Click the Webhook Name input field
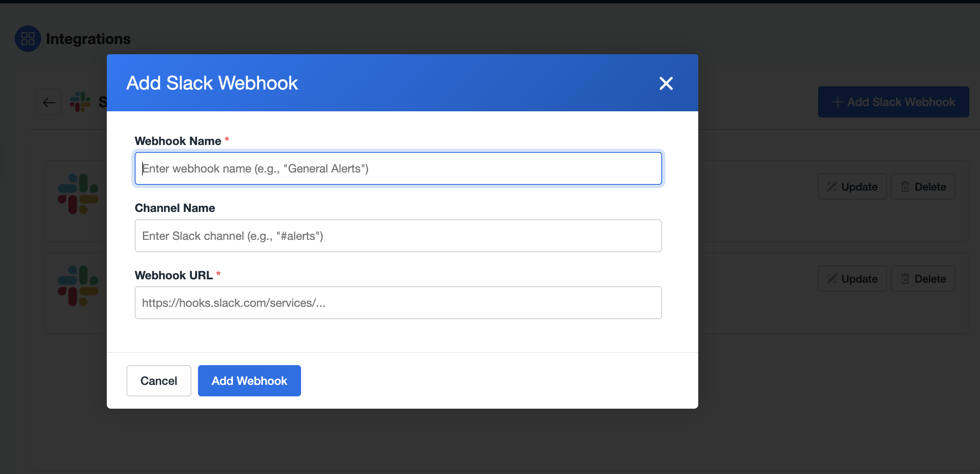This screenshot has width=980, height=474. [398, 168]
